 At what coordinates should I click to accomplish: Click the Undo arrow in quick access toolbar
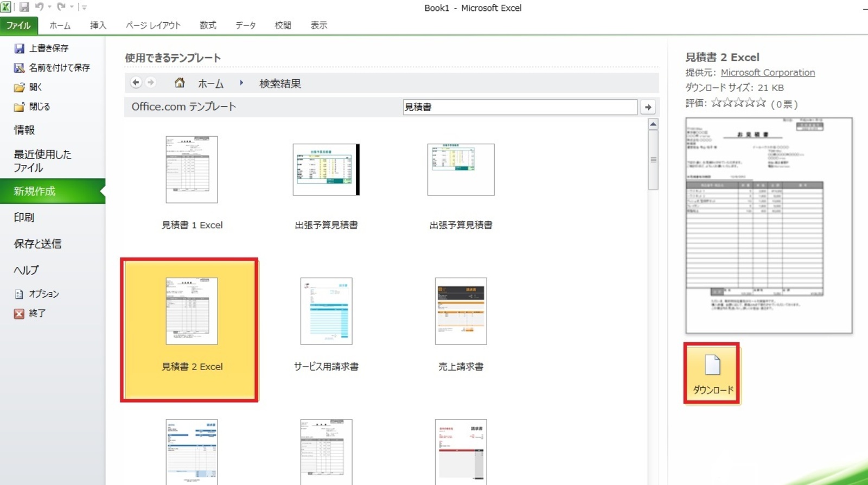(x=39, y=7)
